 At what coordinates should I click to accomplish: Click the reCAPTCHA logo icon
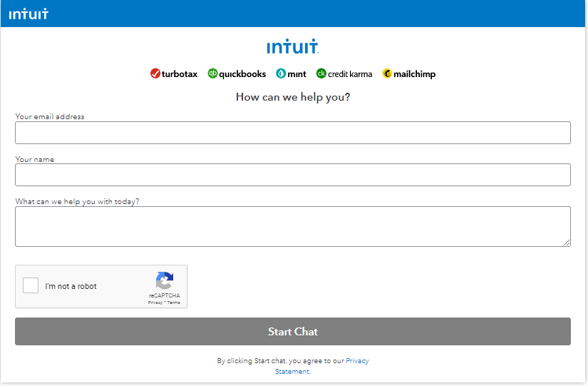click(164, 280)
